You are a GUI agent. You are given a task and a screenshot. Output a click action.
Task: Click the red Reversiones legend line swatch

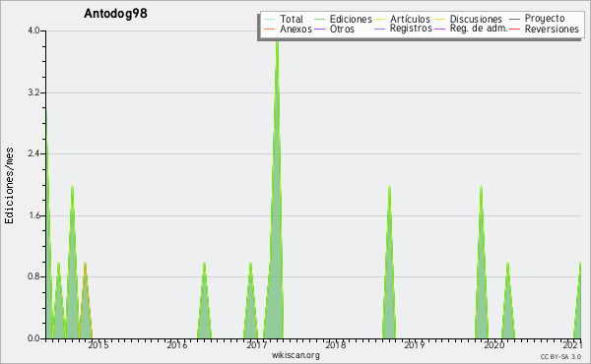tap(514, 29)
